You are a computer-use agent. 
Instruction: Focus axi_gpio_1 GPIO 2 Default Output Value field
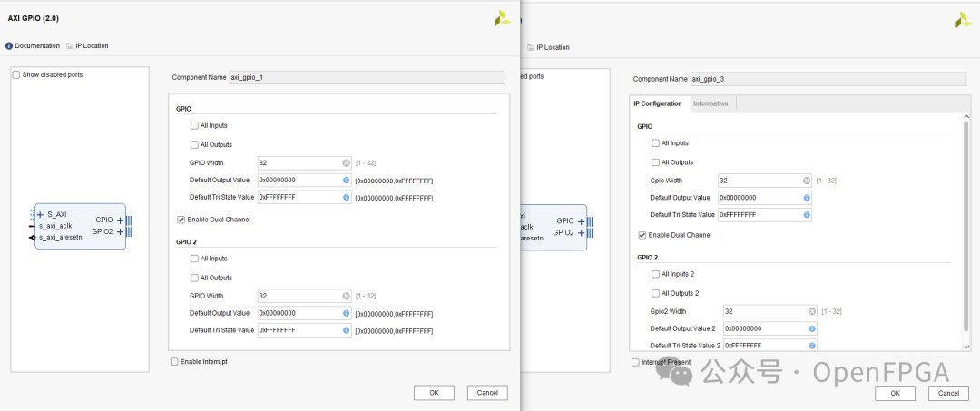[305, 313]
